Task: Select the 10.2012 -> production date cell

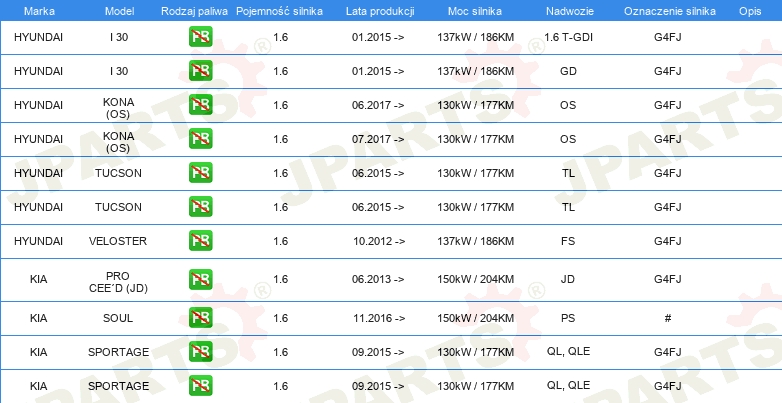Action: coord(379,241)
